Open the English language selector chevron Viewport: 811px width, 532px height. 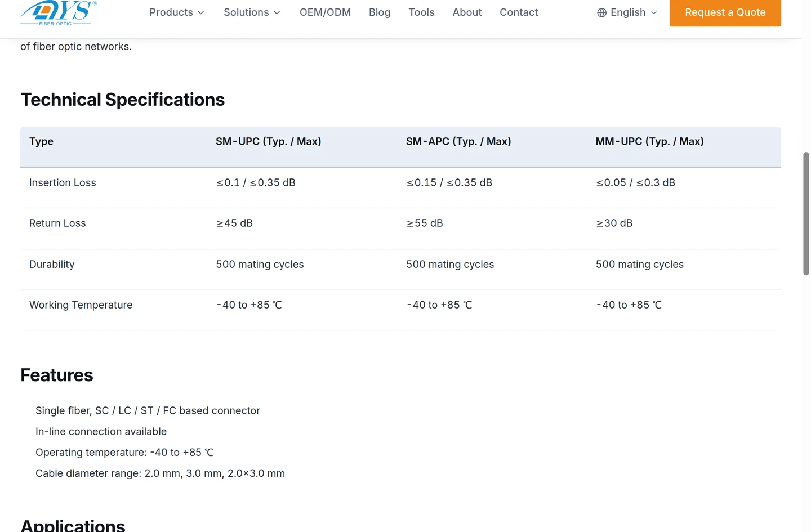pos(654,12)
